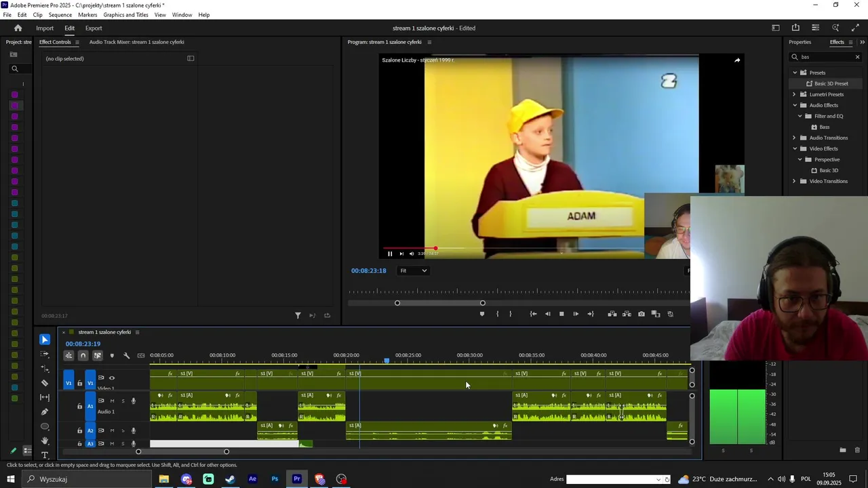
Task: Toggle Video 1 track output eye
Action: pyautogui.click(x=112, y=378)
